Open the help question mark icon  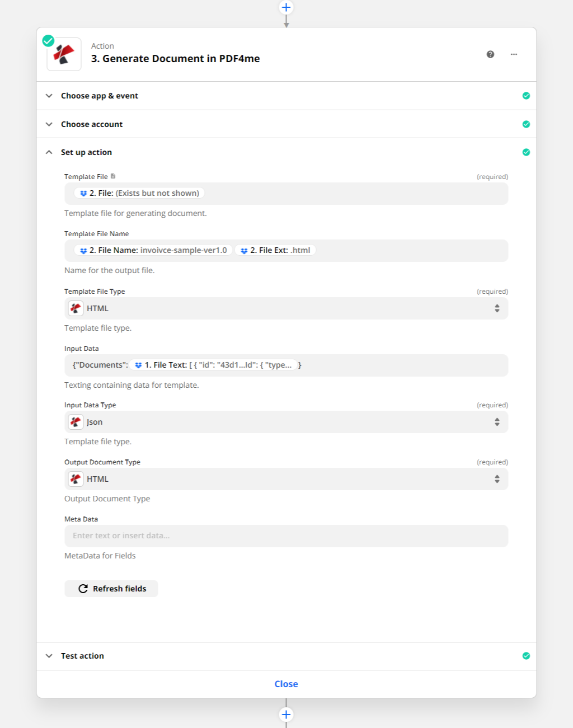(x=490, y=54)
